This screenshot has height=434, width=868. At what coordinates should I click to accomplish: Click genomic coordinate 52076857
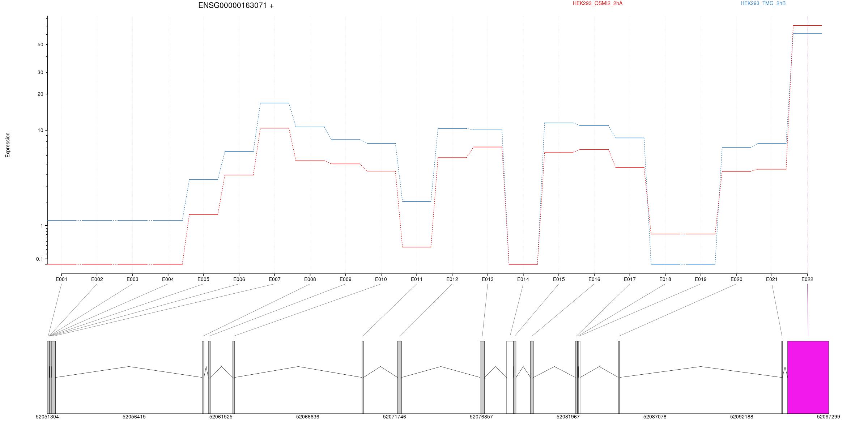481,417
